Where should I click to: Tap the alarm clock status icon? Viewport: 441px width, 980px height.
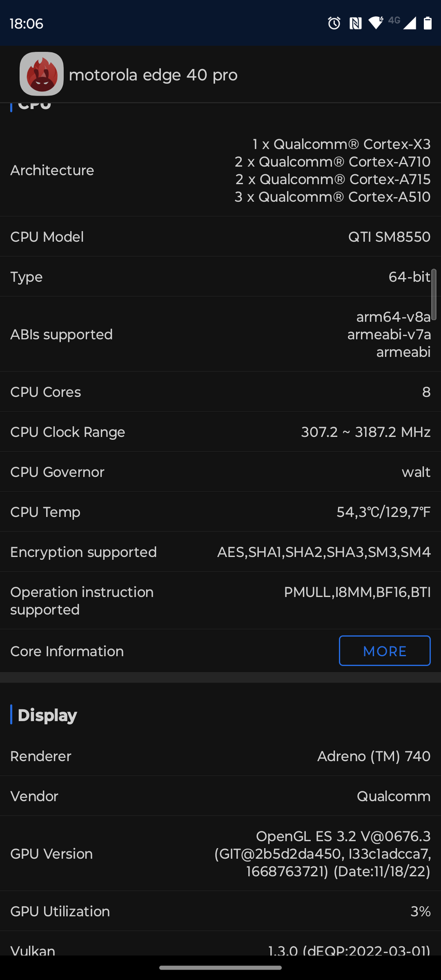tap(334, 23)
